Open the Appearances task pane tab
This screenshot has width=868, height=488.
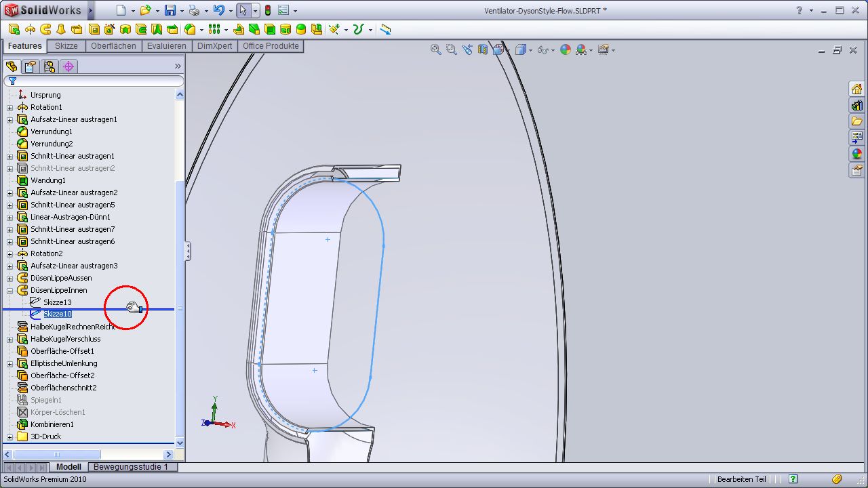pos(857,154)
